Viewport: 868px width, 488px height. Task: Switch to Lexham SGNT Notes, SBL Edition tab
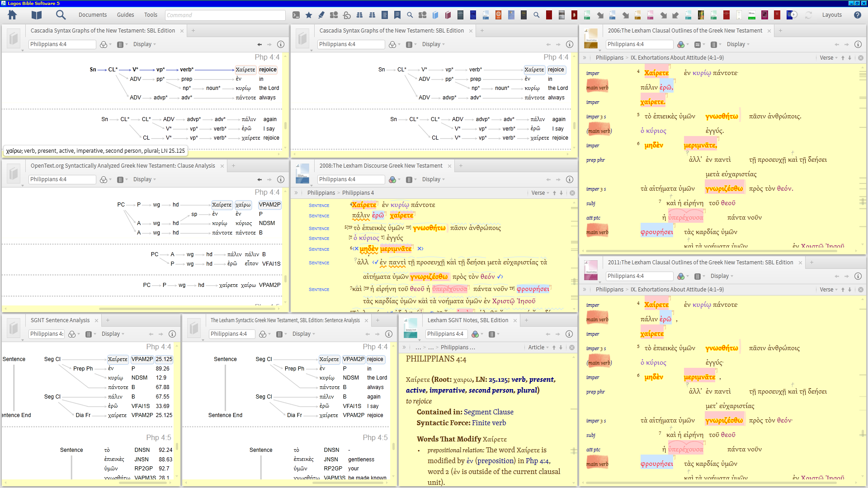(x=467, y=320)
